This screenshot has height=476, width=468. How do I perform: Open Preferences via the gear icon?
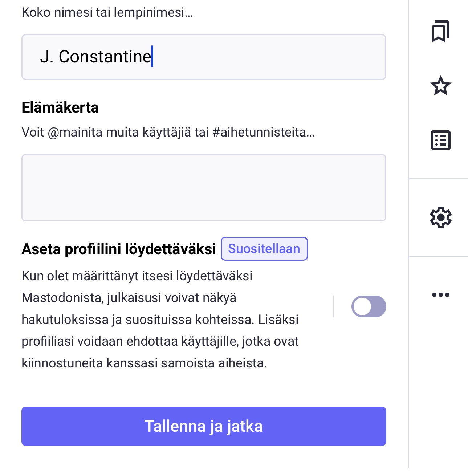click(x=440, y=217)
